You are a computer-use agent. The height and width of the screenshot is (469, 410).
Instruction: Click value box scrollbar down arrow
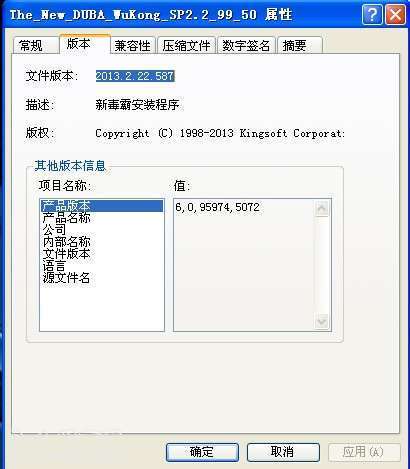[322, 321]
